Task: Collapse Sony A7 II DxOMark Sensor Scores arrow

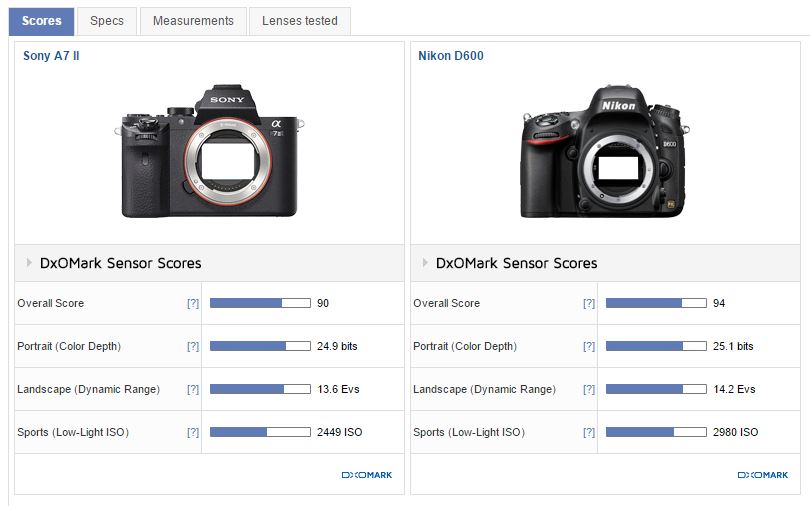Action: [29, 263]
